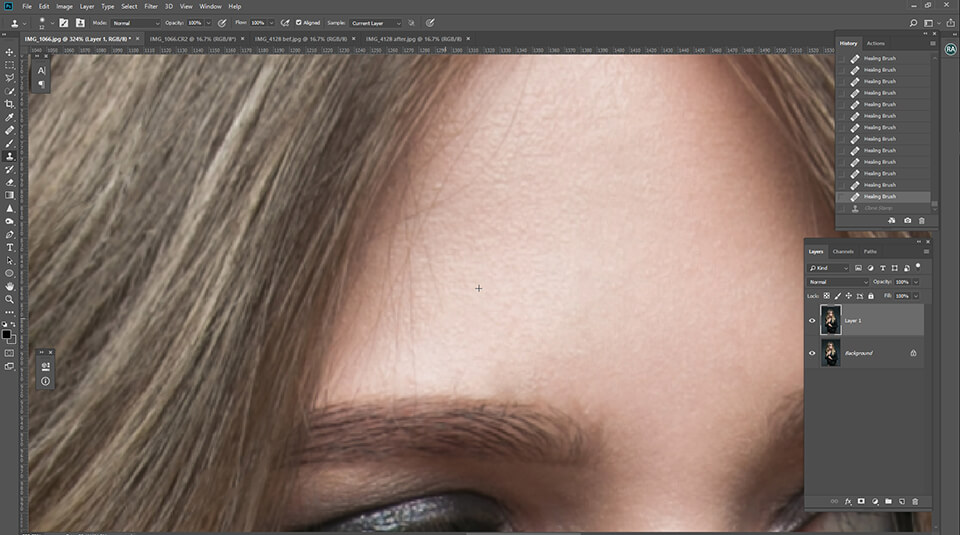Select the Gradient tool
Screen dimensions: 960x535
pos(9,195)
